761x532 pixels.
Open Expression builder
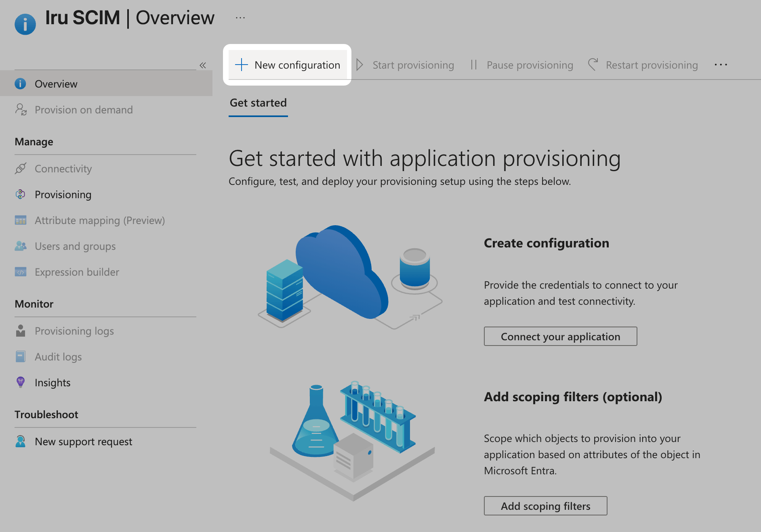[77, 272]
